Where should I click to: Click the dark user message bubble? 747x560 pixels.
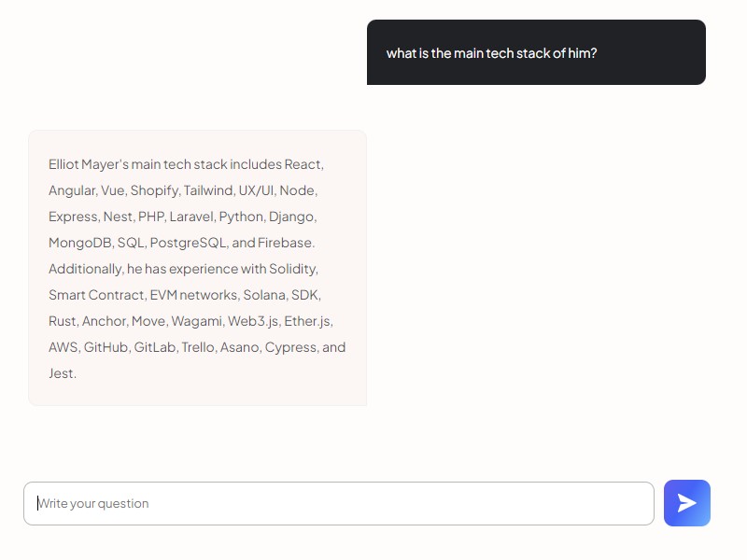click(536, 52)
